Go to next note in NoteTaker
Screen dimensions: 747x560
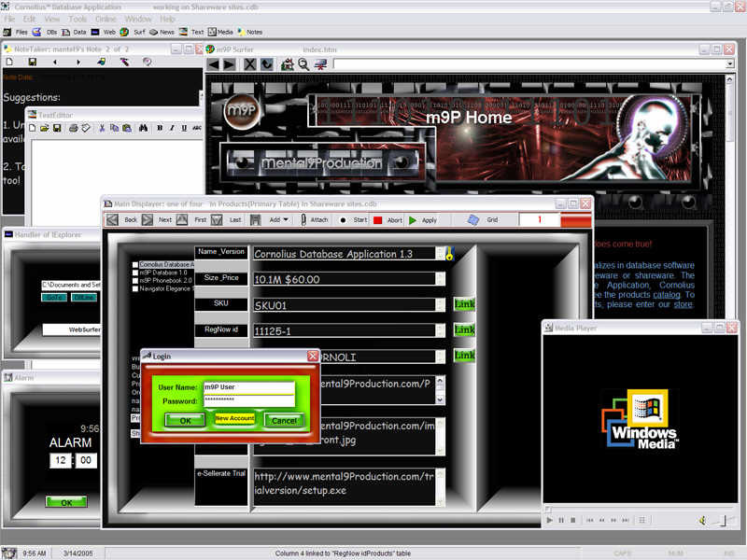(x=78, y=62)
